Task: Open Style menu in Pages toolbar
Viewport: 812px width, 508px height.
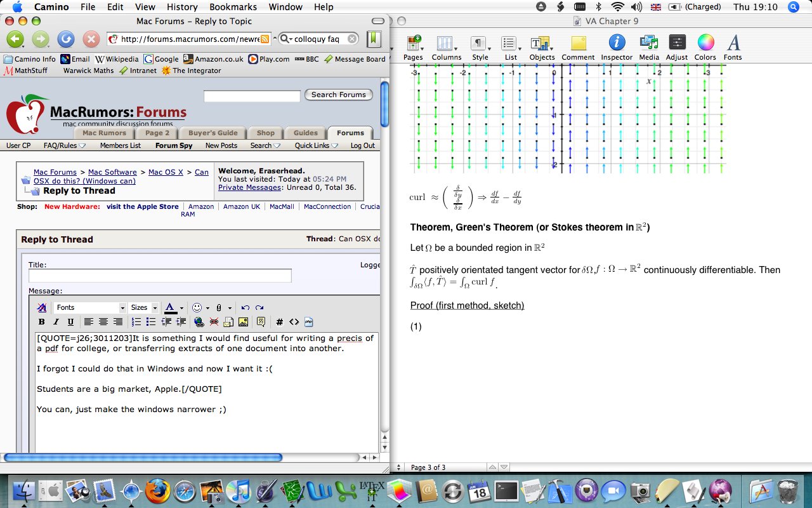Action: coord(480,48)
